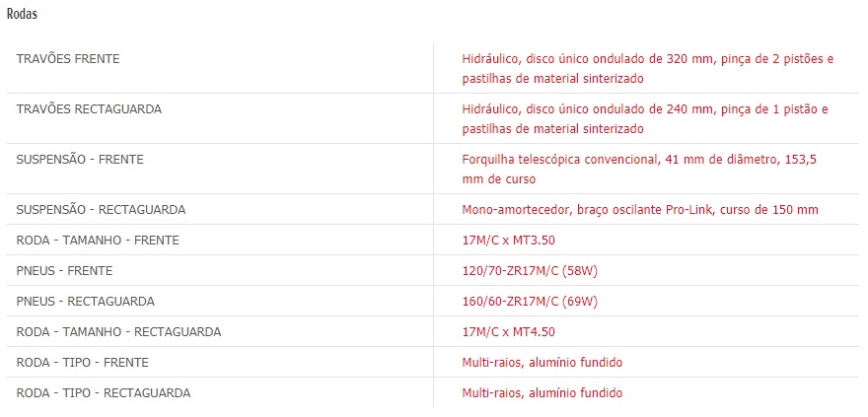Click the front wheel Multi-raios alumínio value
The height and width of the screenshot is (417, 868).
point(542,362)
